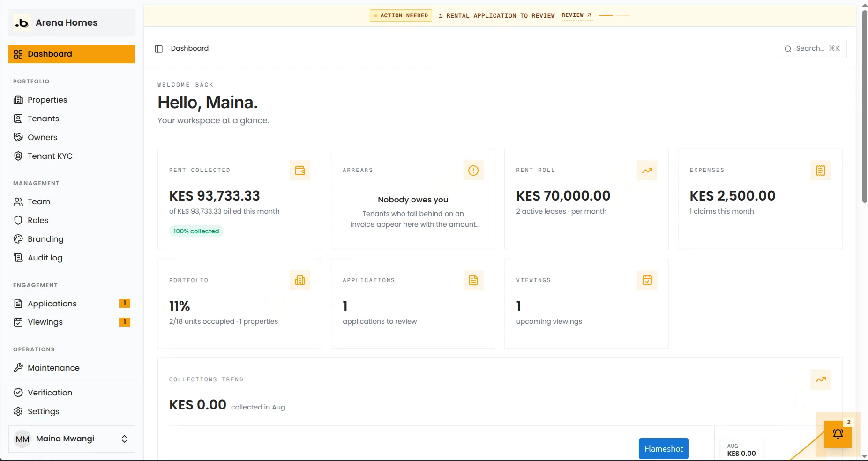This screenshot has width=868, height=461.
Task: Open Branding settings
Action: (72, 239)
